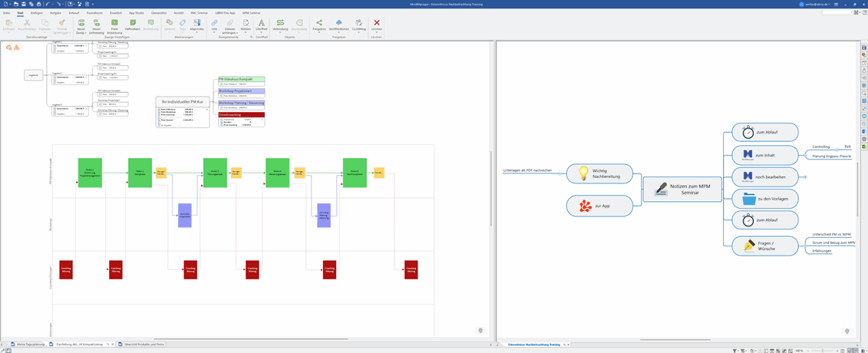Expand the Dateien anhängen dropdown
The width and height of the screenshot is (868, 353).
(229, 29)
